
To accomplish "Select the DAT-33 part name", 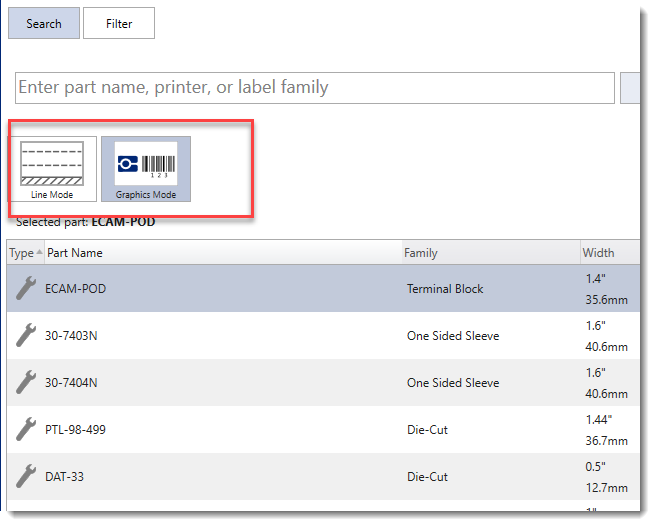I will (64, 477).
